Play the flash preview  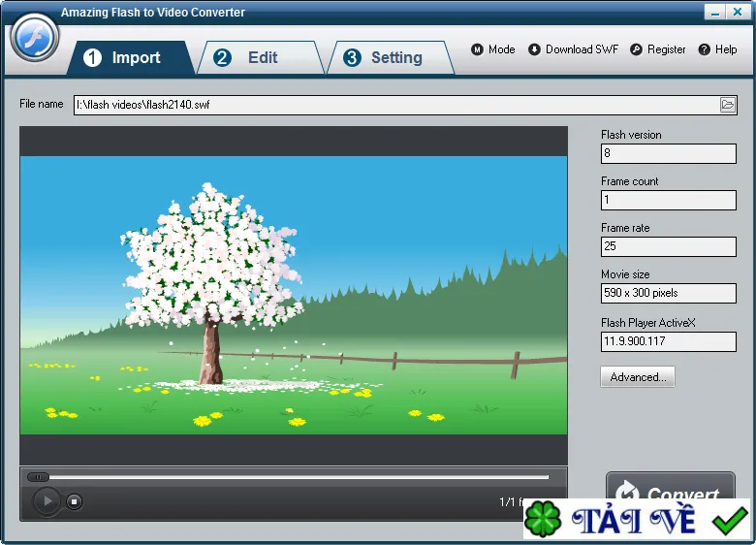pyautogui.click(x=47, y=501)
